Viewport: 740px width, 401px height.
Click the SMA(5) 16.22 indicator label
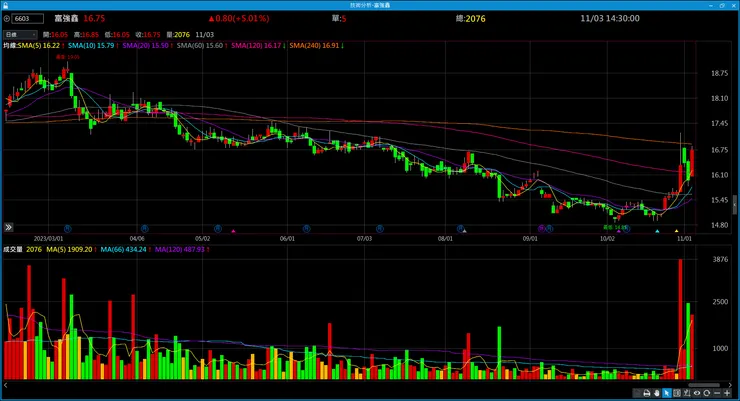tap(41, 46)
